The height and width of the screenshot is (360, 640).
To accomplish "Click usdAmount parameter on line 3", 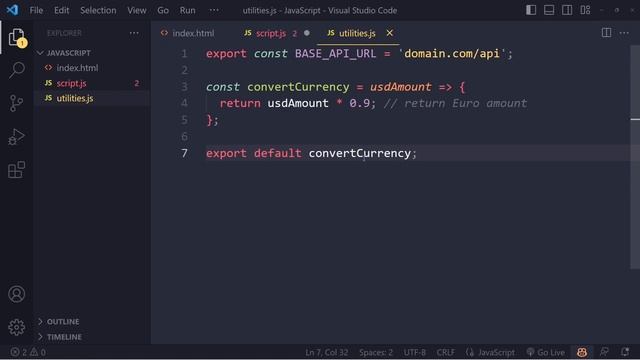I will click(400, 87).
